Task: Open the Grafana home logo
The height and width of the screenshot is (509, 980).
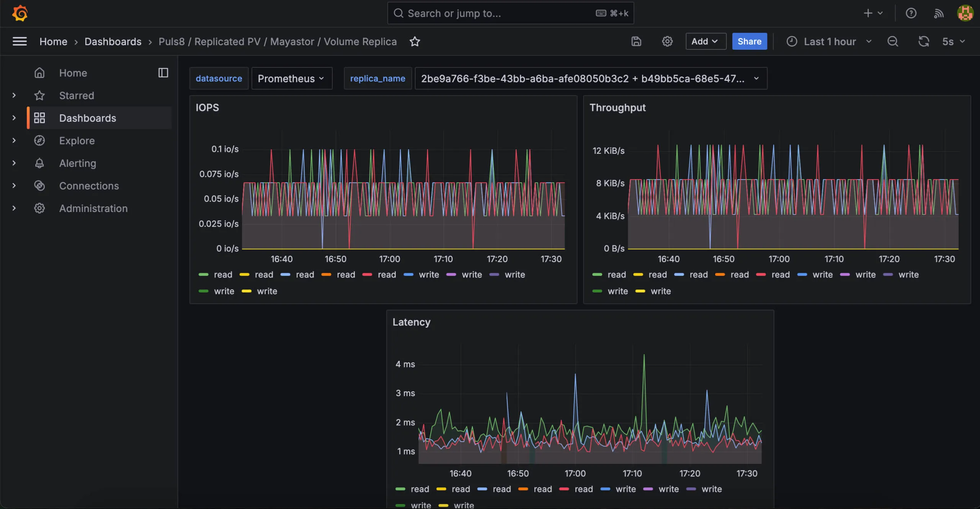Action: (20, 13)
